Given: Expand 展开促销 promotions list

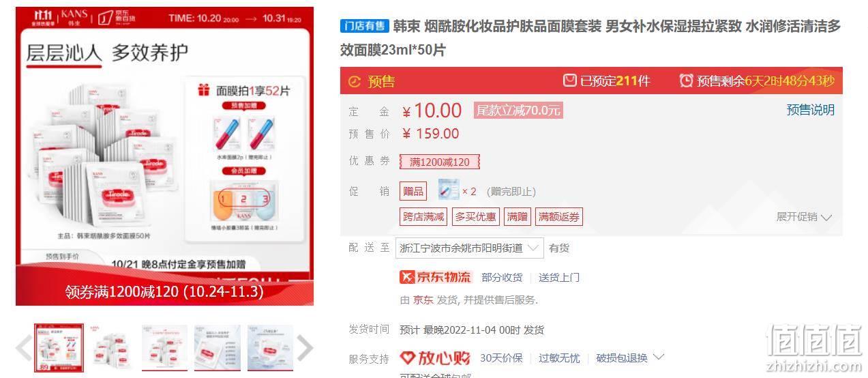Looking at the screenshot, I should point(805,217).
